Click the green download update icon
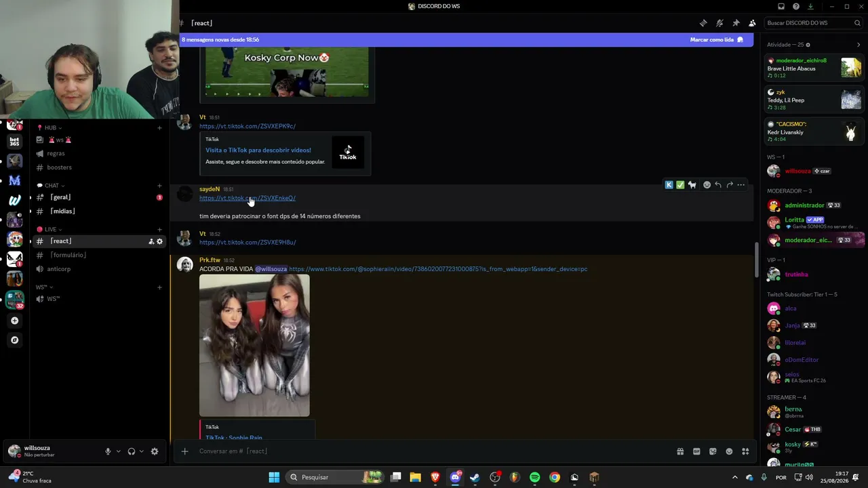This screenshot has width=868, height=488. (x=810, y=7)
